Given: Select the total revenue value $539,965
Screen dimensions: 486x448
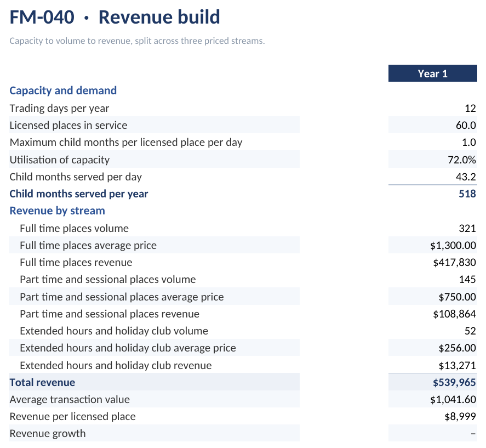Looking at the screenshot, I should pyautogui.click(x=454, y=383).
